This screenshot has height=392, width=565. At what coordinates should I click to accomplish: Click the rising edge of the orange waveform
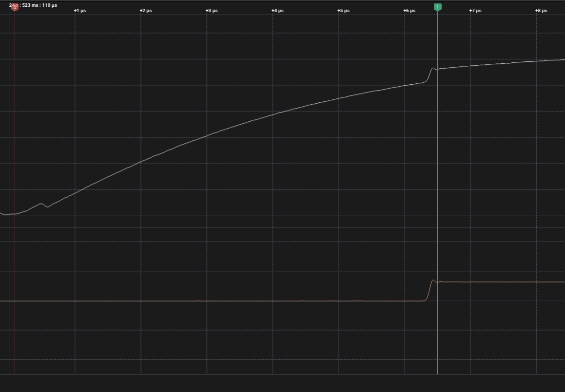pos(429,291)
